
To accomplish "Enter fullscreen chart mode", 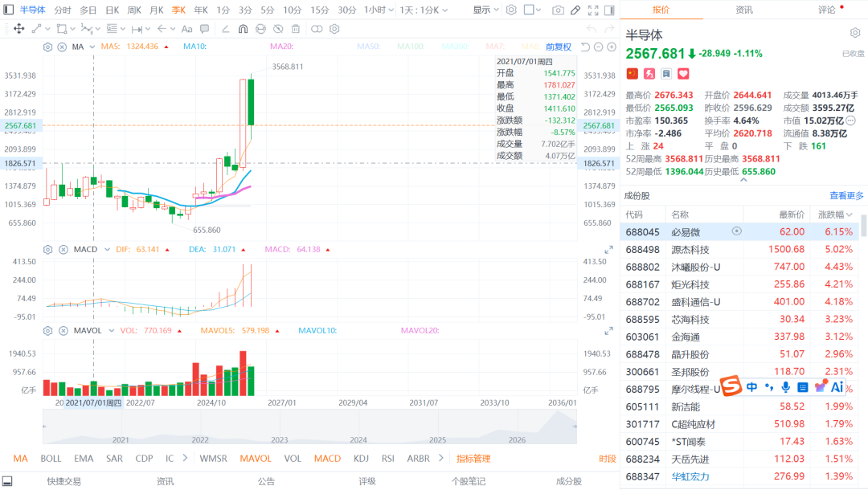I will tap(593, 10).
